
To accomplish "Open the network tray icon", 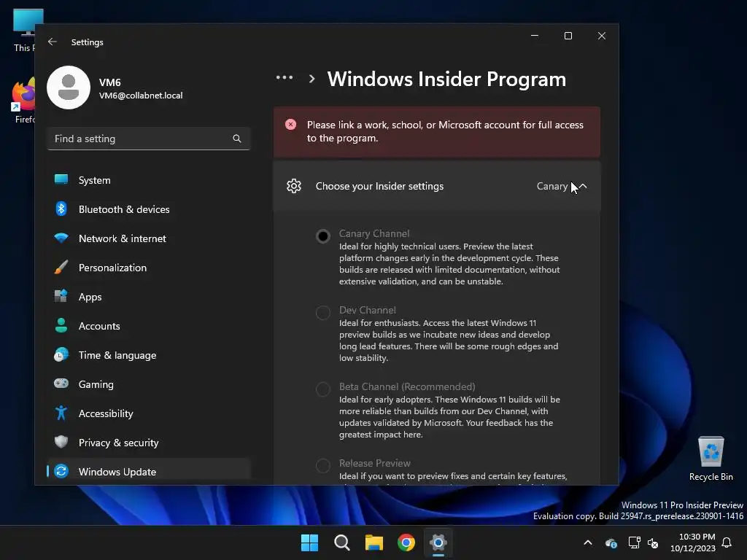I will click(634, 542).
